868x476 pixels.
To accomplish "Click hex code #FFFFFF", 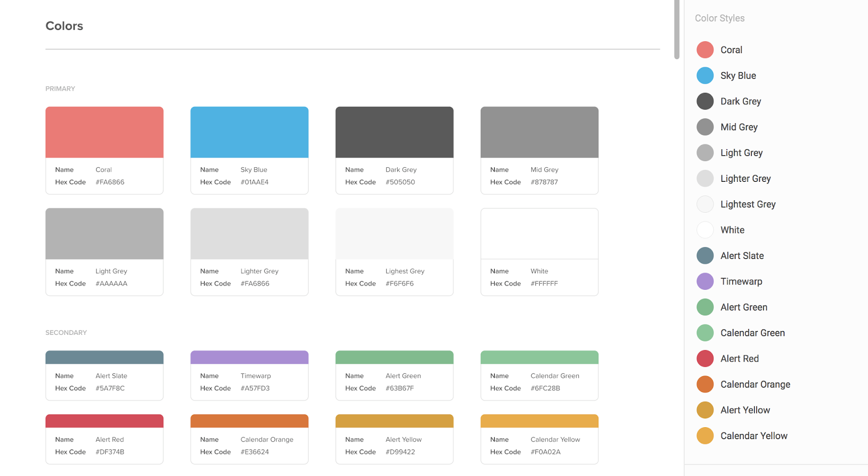I will (544, 284).
